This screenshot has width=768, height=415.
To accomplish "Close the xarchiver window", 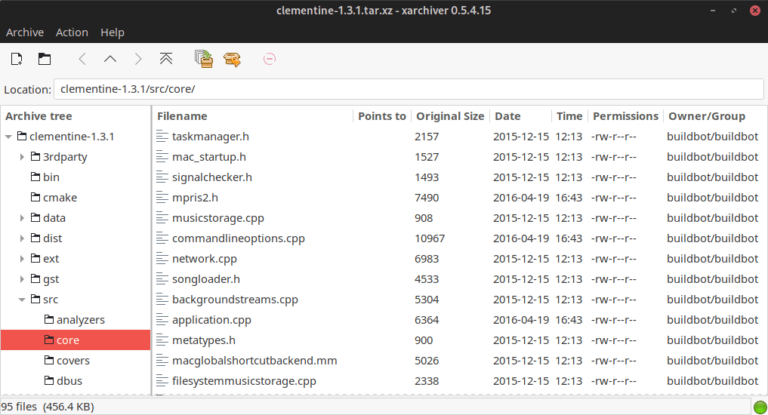I will (x=755, y=11).
